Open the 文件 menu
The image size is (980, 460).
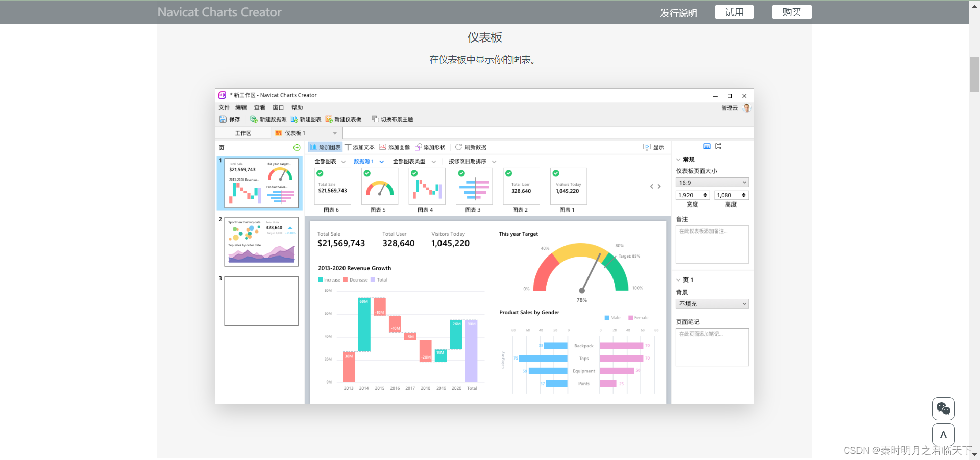pyautogui.click(x=224, y=108)
